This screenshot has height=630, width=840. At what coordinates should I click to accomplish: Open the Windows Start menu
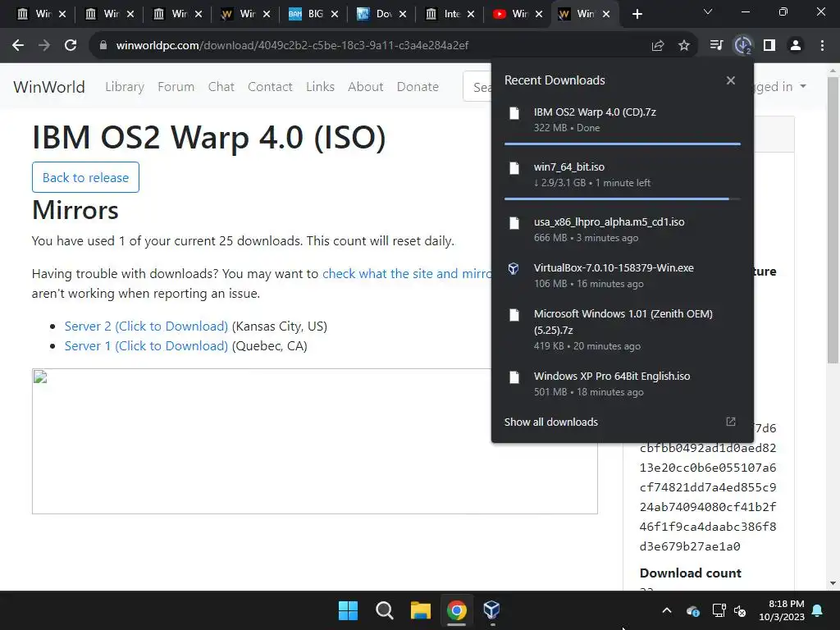[348, 610]
